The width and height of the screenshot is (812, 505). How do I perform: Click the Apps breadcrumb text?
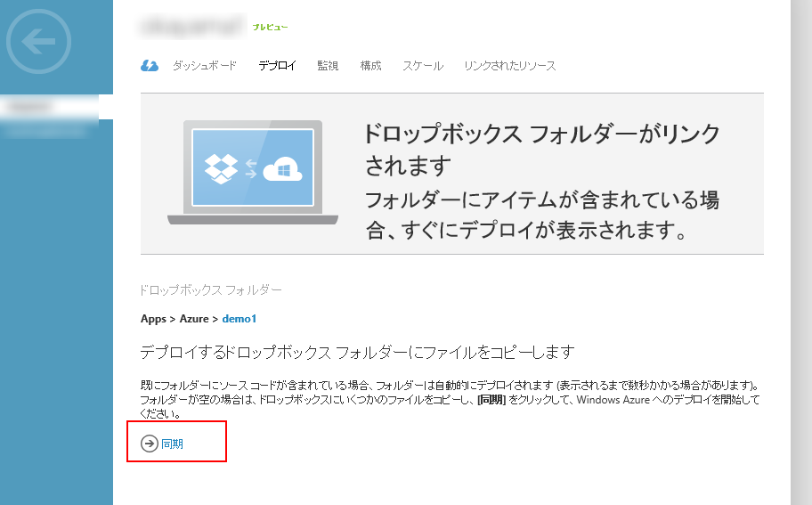153,319
